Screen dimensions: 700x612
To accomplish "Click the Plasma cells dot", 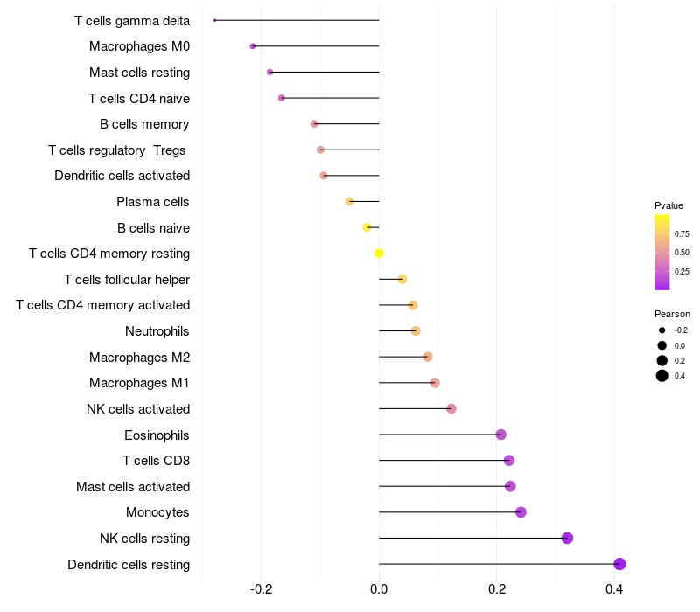I will (x=349, y=202).
